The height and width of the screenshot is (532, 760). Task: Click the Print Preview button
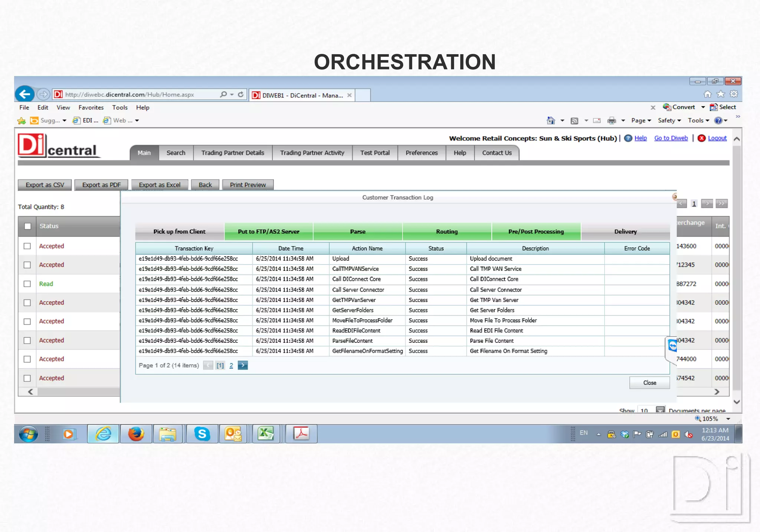[x=248, y=185]
